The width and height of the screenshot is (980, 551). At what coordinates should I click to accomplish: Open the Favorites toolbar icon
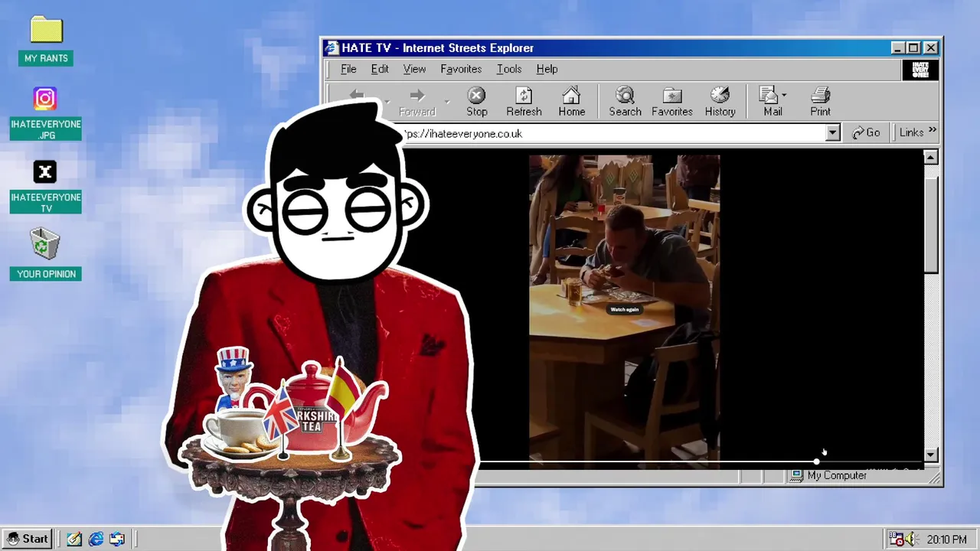coord(671,96)
